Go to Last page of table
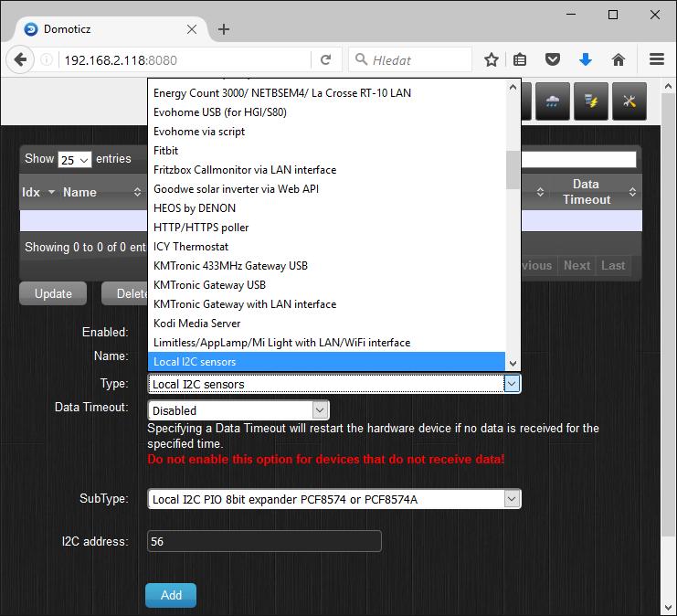 pos(613,265)
